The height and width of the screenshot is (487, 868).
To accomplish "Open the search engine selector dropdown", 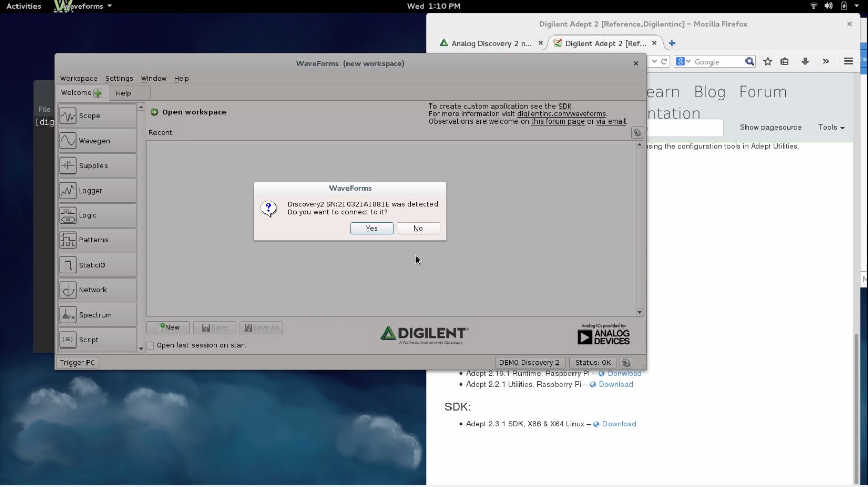I will [684, 62].
